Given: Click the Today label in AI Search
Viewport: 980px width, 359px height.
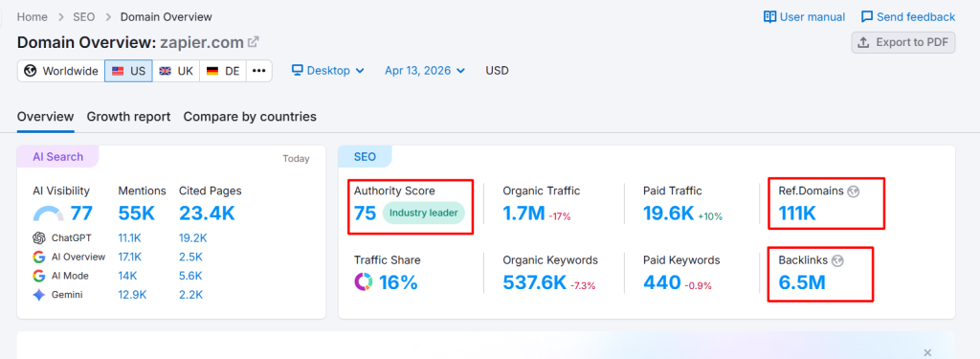Looking at the screenshot, I should coord(296,159).
